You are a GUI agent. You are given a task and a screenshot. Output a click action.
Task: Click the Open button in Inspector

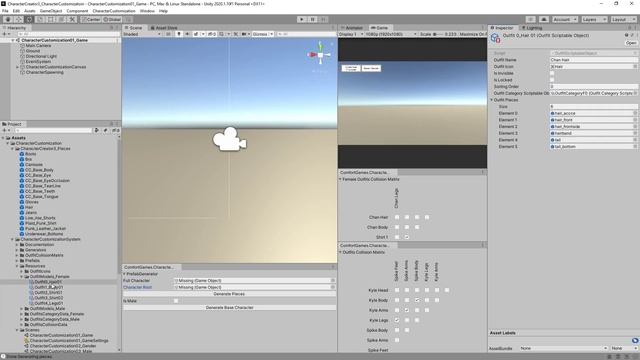[631, 43]
